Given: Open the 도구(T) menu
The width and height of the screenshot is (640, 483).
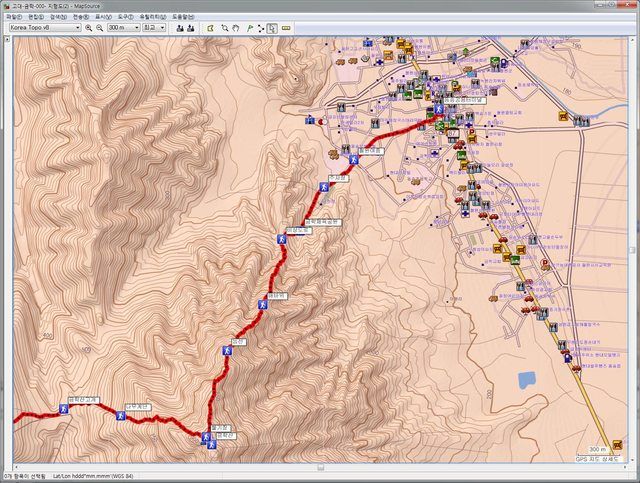Looking at the screenshot, I should click(125, 17).
